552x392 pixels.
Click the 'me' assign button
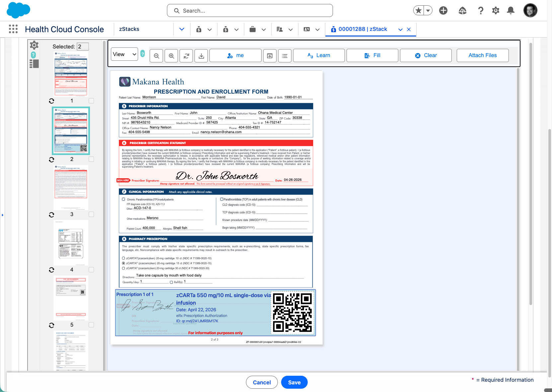235,56
